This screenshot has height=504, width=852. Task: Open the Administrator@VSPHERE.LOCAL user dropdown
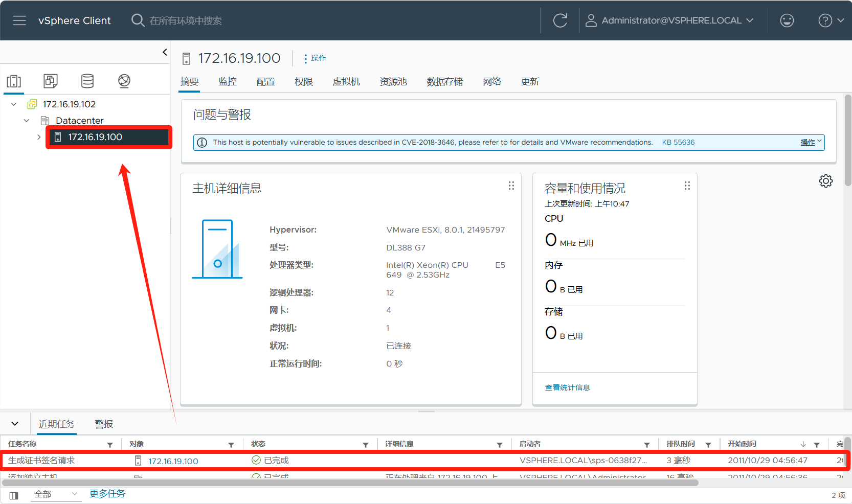670,20
